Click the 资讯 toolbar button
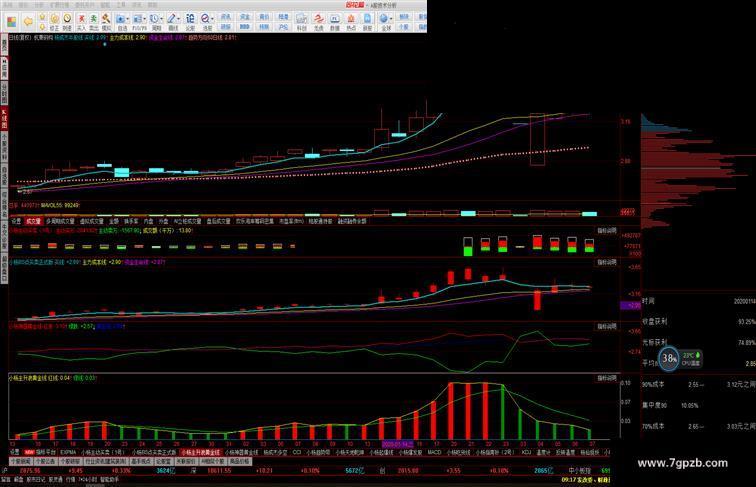756x487 pixels. [226, 17]
